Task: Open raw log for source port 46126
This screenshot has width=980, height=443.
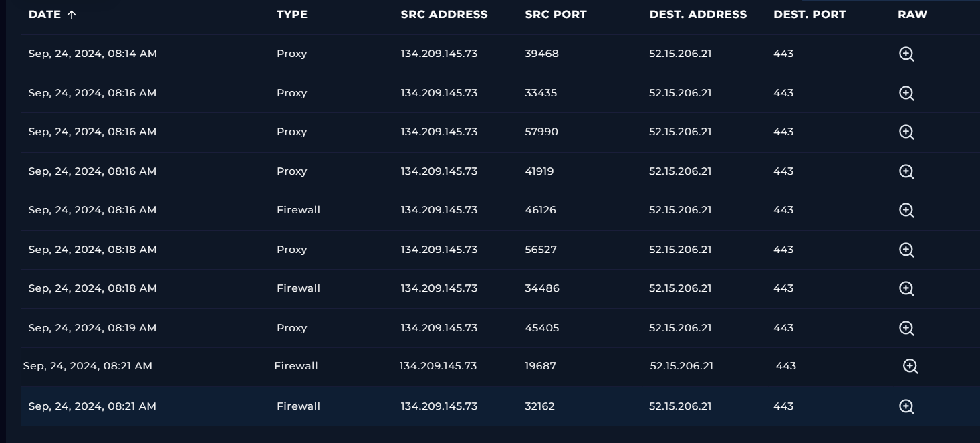Action: [x=906, y=210]
